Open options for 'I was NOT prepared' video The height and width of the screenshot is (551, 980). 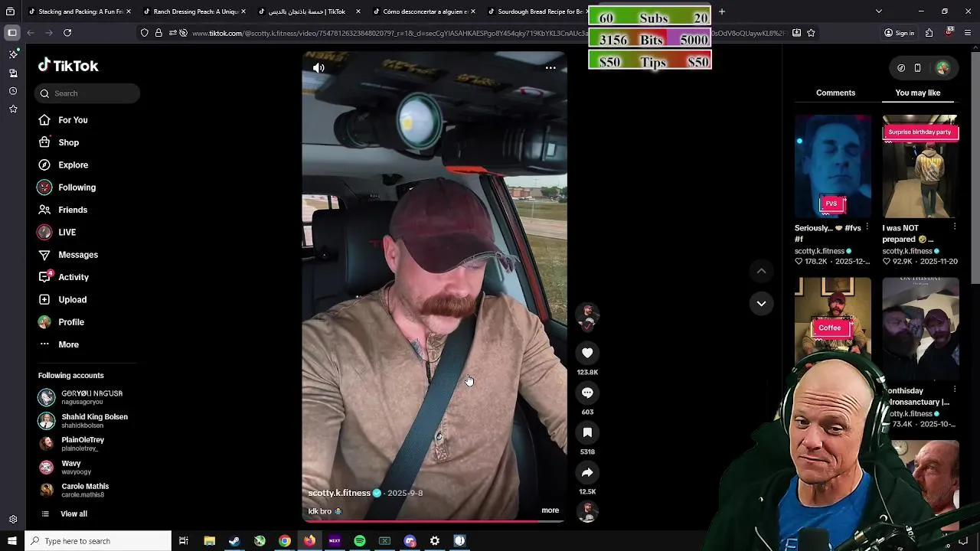point(954,227)
